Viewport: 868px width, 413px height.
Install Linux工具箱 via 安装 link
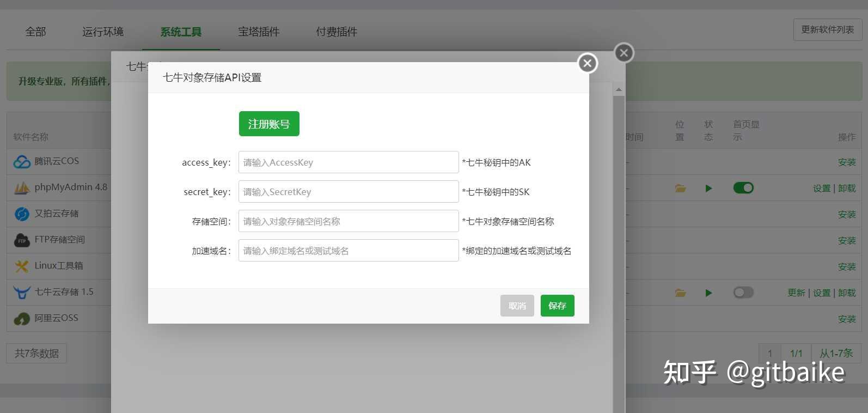pos(847,267)
